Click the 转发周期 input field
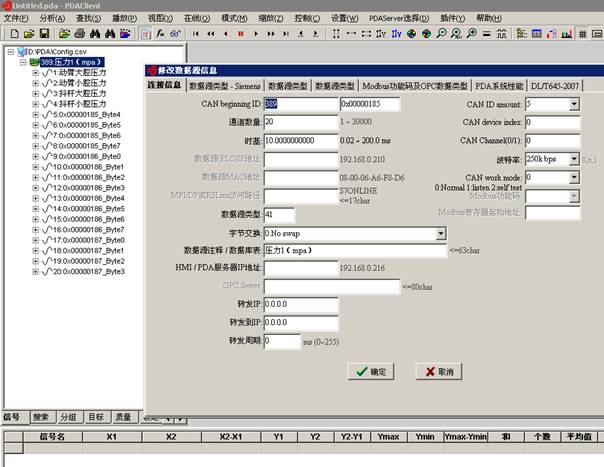Viewport: 604px width, 467px height. tap(282, 341)
